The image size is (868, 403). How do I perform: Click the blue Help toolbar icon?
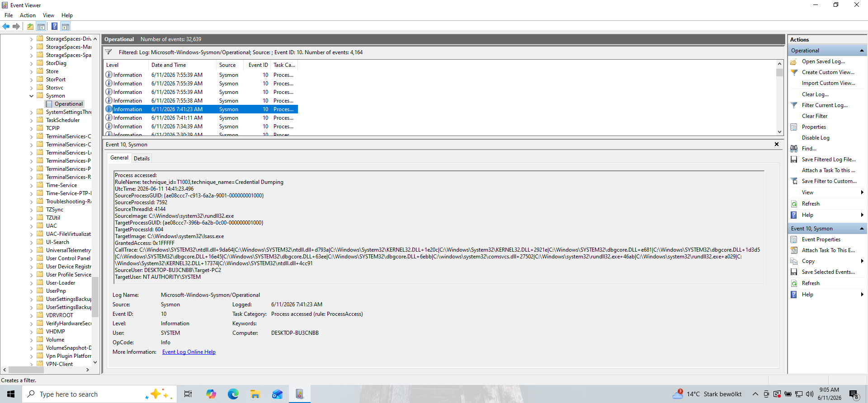[x=54, y=26]
